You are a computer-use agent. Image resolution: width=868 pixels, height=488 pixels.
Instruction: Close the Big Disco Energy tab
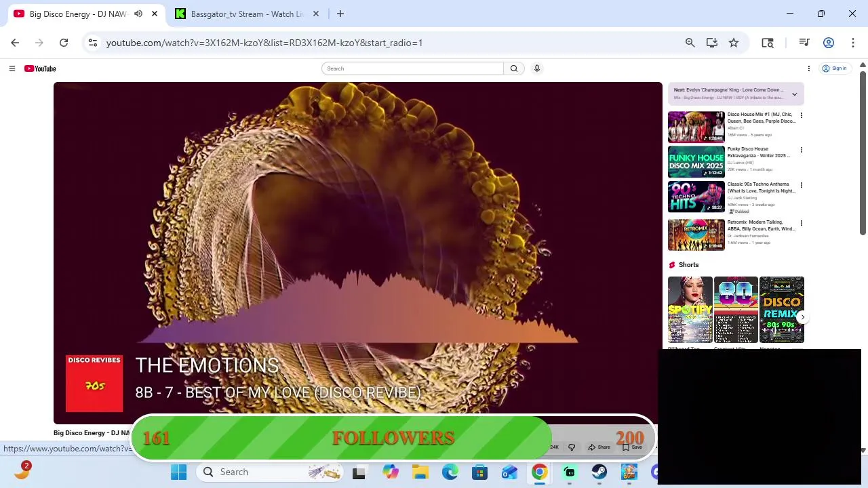pyautogui.click(x=155, y=14)
